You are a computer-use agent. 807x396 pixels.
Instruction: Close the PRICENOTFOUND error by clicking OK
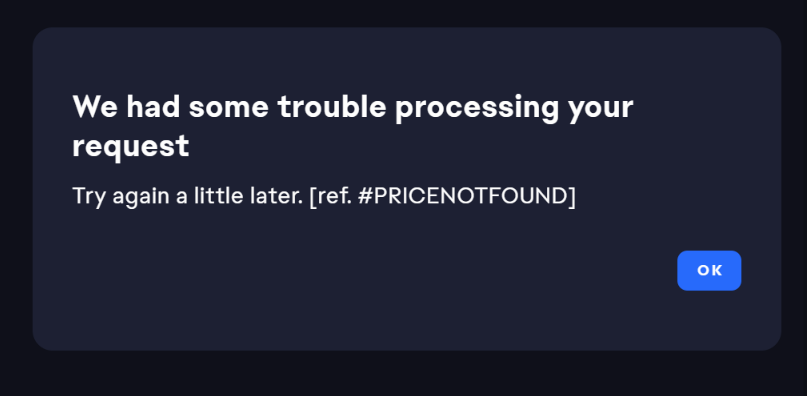pos(709,270)
